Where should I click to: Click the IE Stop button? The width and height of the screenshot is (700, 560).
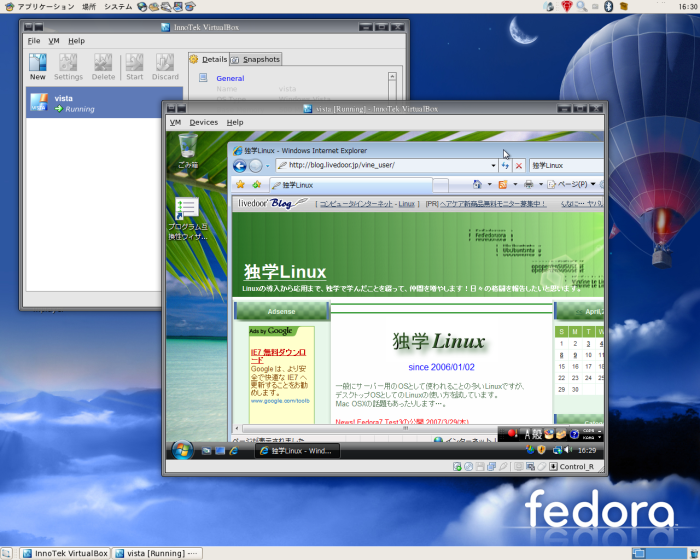[x=519, y=166]
